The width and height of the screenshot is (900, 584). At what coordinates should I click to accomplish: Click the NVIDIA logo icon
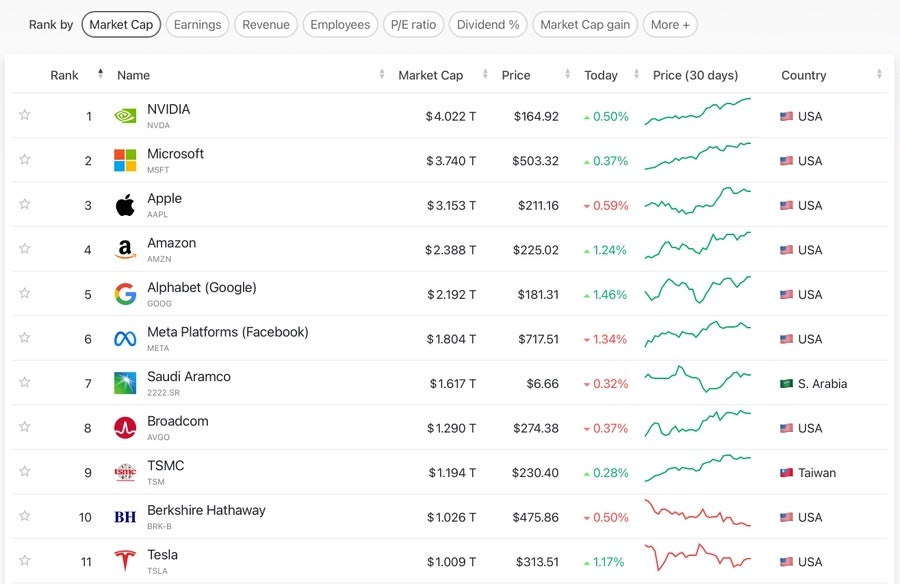tap(125, 116)
